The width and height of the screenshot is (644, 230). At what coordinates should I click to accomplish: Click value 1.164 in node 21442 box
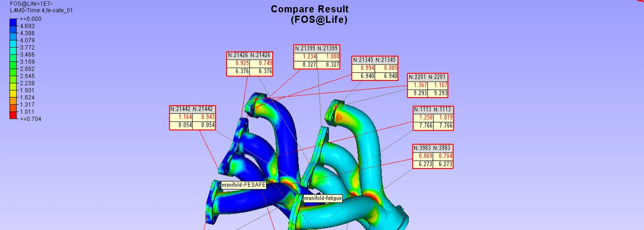(185, 117)
